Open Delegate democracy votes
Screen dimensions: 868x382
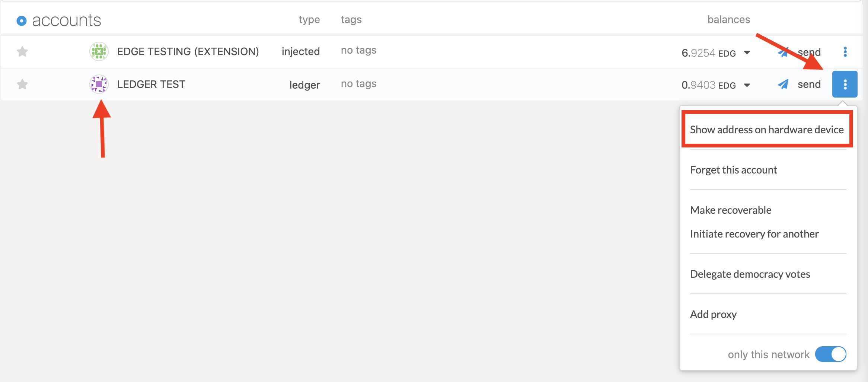(750, 274)
